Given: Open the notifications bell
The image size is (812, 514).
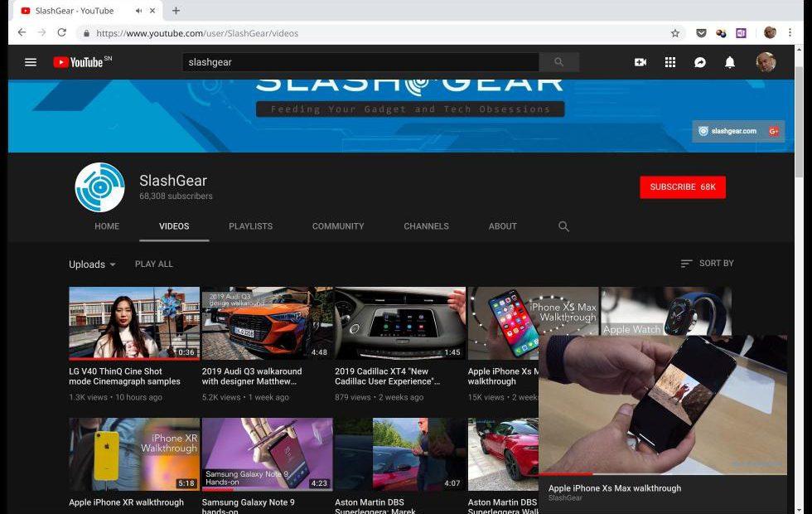Looking at the screenshot, I should point(730,62).
